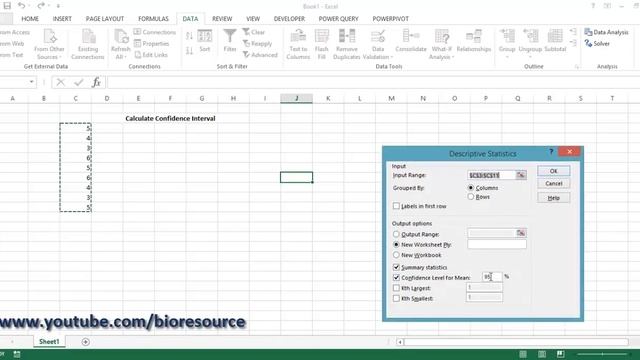This screenshot has height=360, width=640.
Task: Open From Other Sources
Action: [49, 44]
